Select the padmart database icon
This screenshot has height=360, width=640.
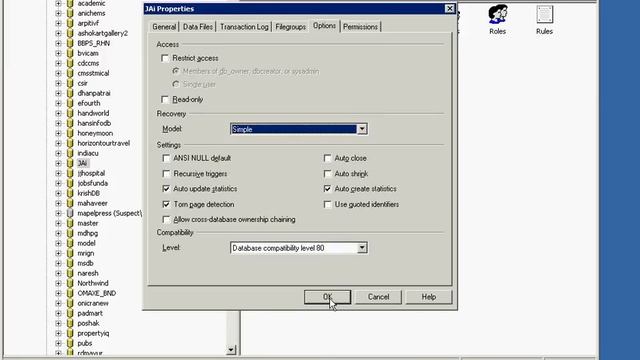pyautogui.click(x=70, y=313)
